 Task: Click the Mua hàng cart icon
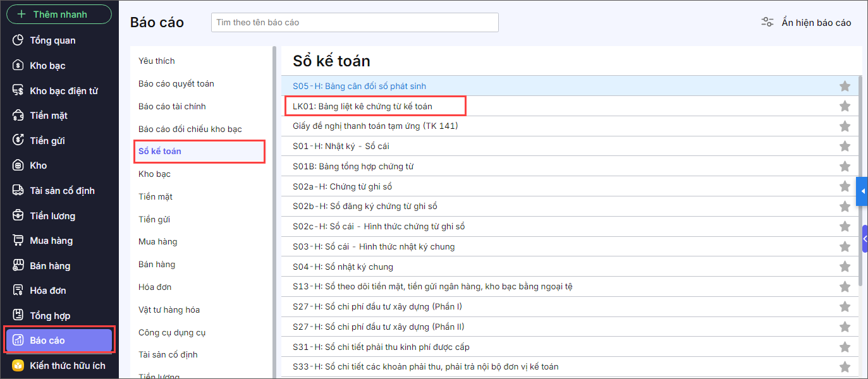(18, 241)
